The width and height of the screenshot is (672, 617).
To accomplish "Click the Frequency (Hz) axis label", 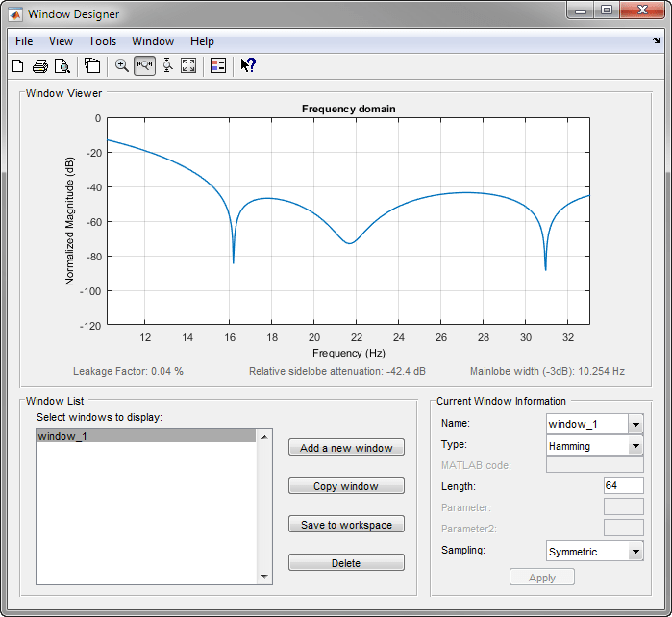I will (x=349, y=353).
